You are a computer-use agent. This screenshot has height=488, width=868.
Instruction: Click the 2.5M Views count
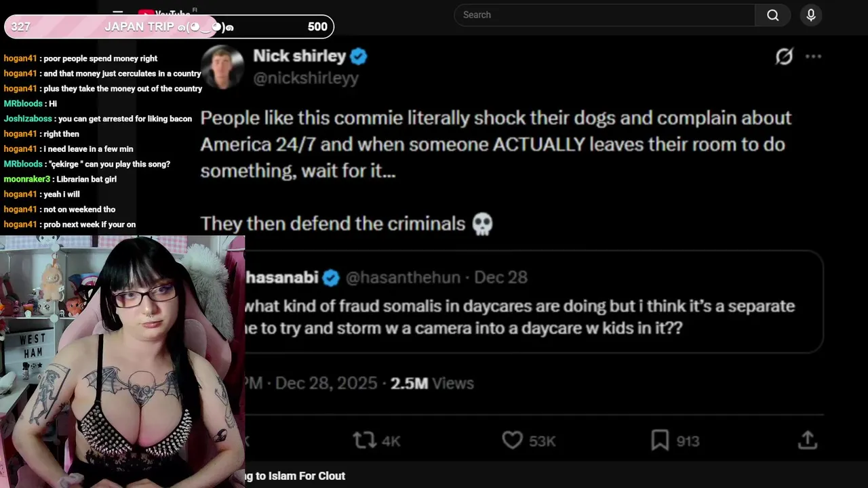(x=432, y=383)
